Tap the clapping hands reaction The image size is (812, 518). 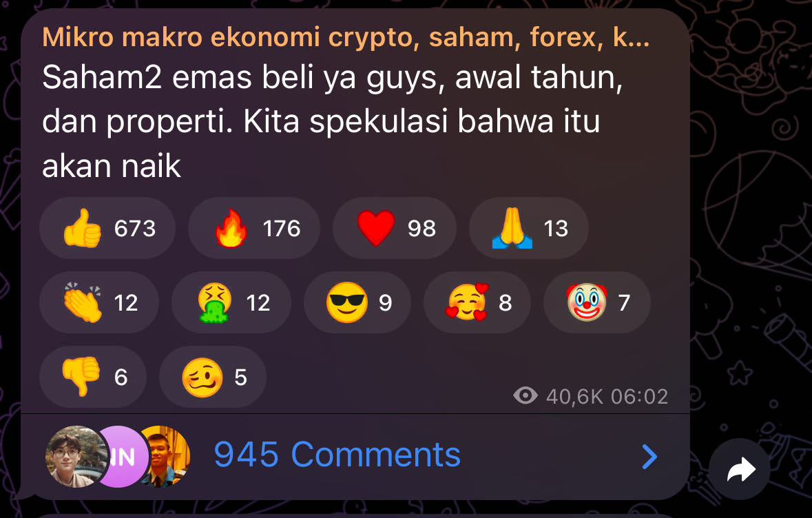click(x=99, y=302)
